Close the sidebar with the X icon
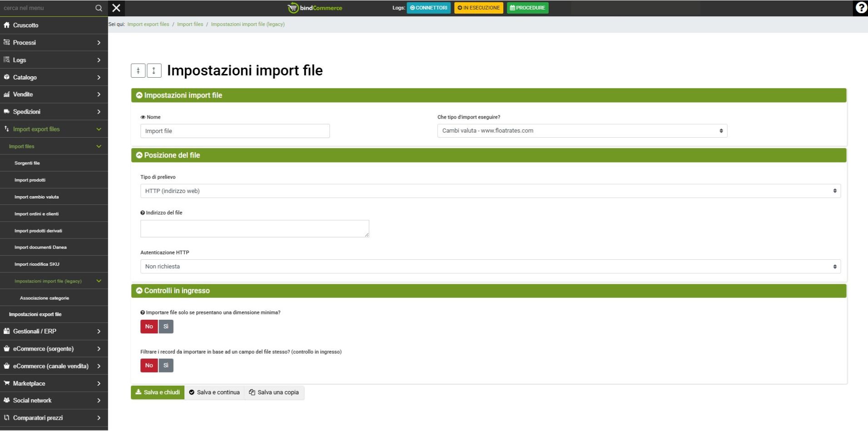 (116, 8)
